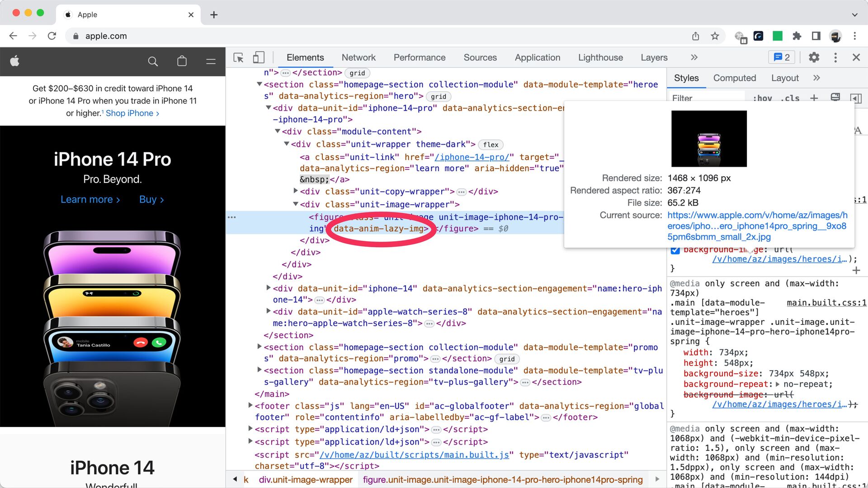Image resolution: width=868 pixels, height=488 pixels.
Task: Close the Apple browser tab
Action: (191, 14)
